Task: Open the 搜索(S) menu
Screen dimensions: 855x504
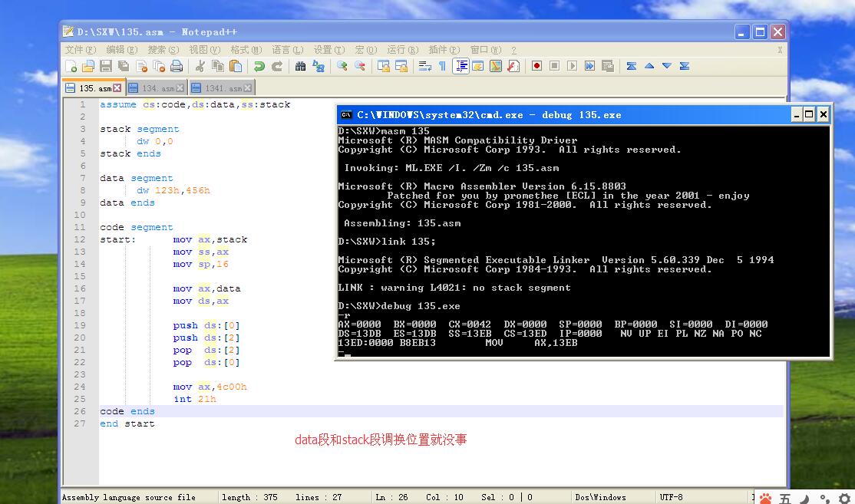Action: [x=163, y=50]
